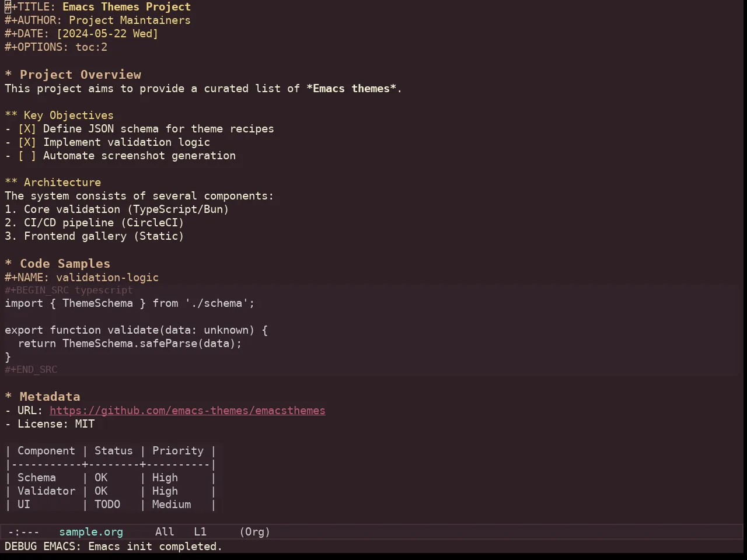The height and width of the screenshot is (560, 747).
Task: Click the date stamp [2024-05-22 Wed]
Action: coord(107,34)
